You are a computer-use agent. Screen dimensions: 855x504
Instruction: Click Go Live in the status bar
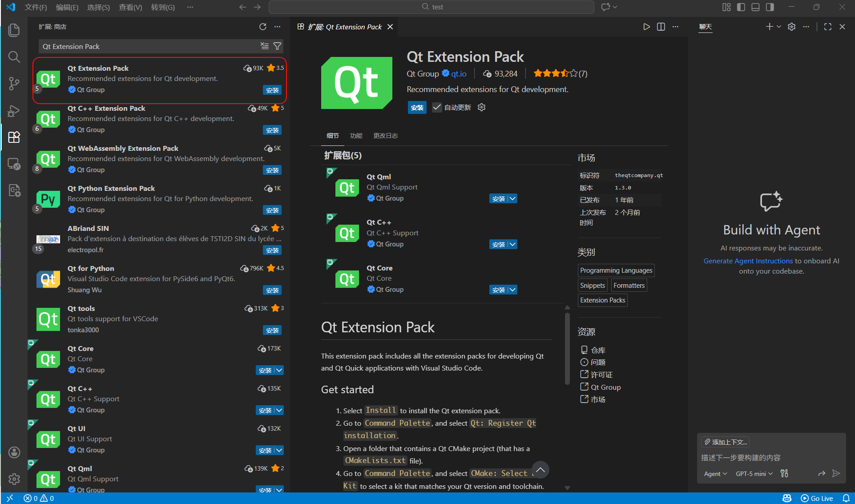point(821,498)
